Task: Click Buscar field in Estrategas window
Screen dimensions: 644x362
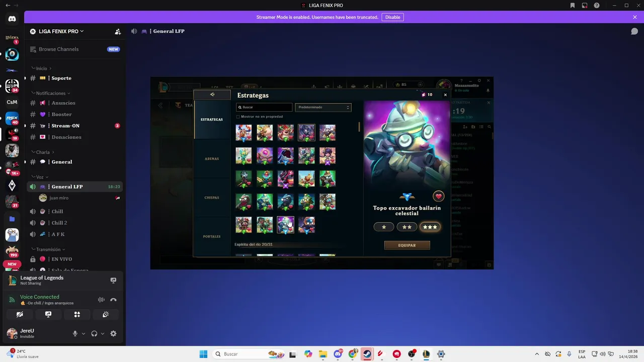Action: click(264, 107)
